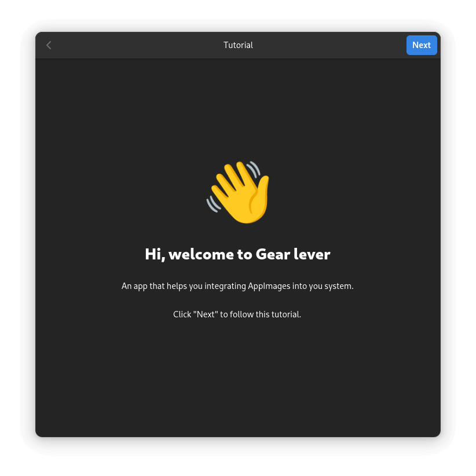The image size is (476, 476).
Task: Click the motion lines right of the hand
Action: tap(253, 170)
